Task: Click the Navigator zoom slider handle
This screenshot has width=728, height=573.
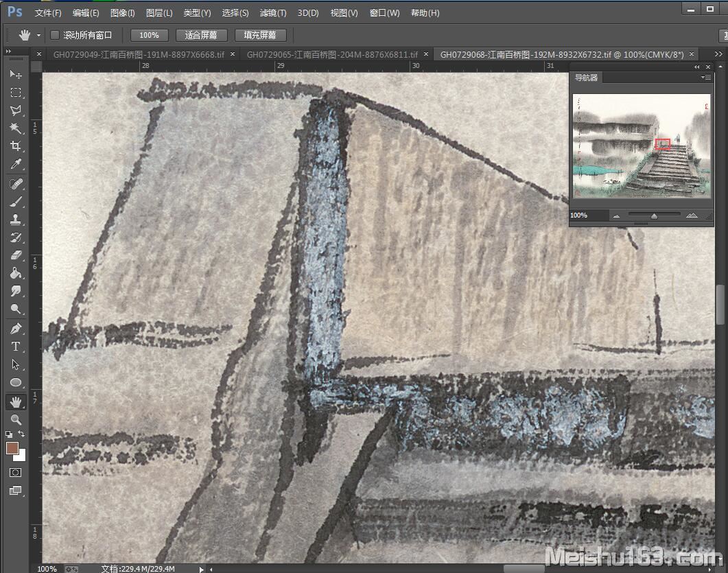Action: (654, 216)
